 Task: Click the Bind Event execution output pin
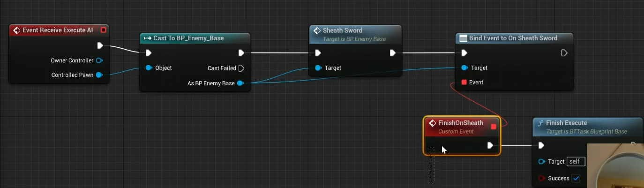tap(564, 53)
